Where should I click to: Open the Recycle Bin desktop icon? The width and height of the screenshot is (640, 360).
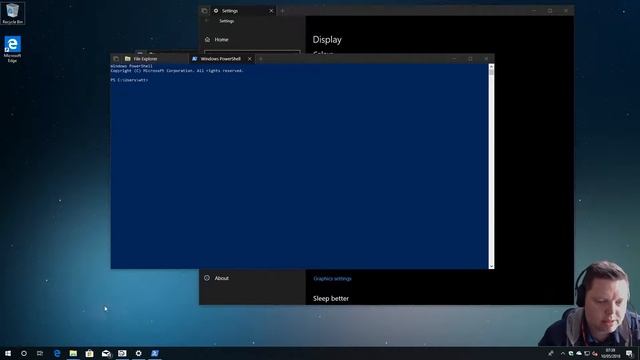point(12,13)
